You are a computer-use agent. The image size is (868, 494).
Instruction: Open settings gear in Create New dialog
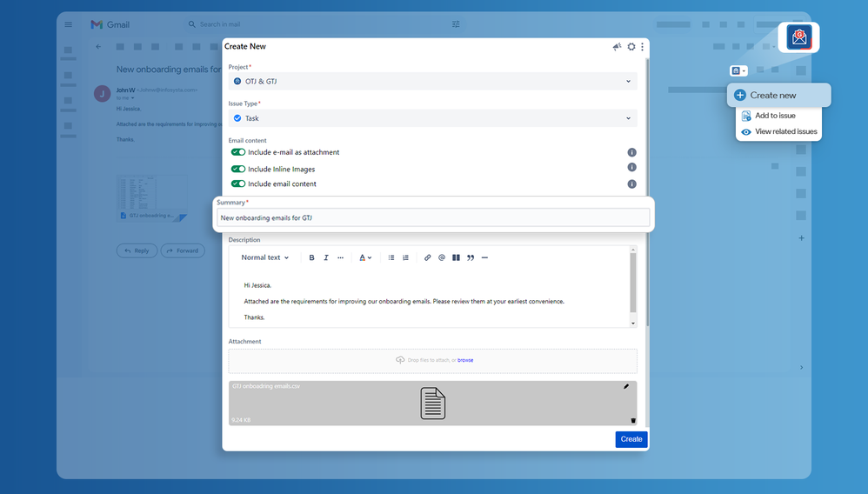[x=631, y=47]
